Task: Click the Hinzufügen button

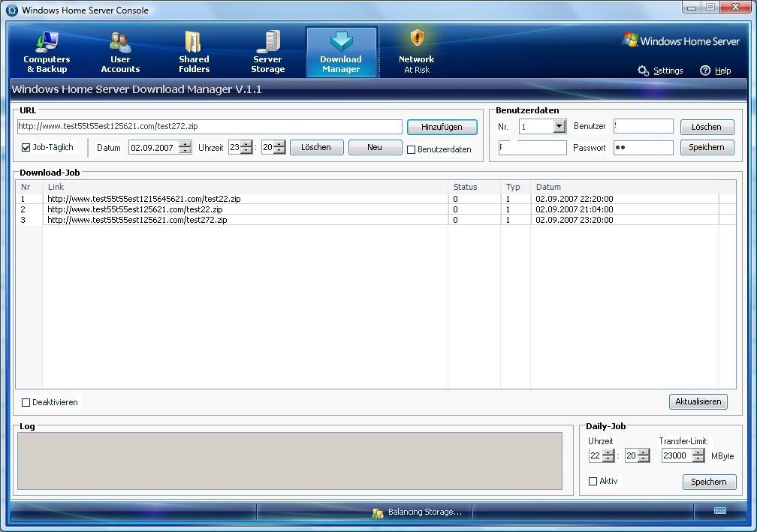Action: [x=442, y=127]
